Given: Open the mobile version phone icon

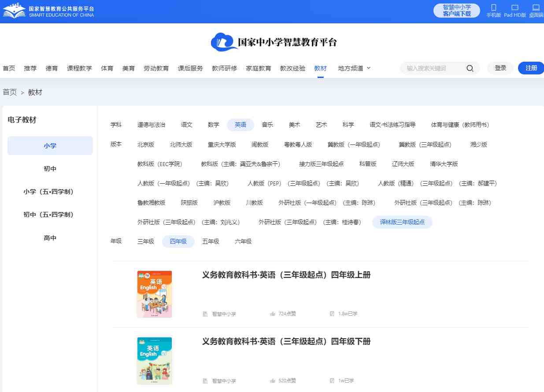Looking at the screenshot, I should click(493, 7).
